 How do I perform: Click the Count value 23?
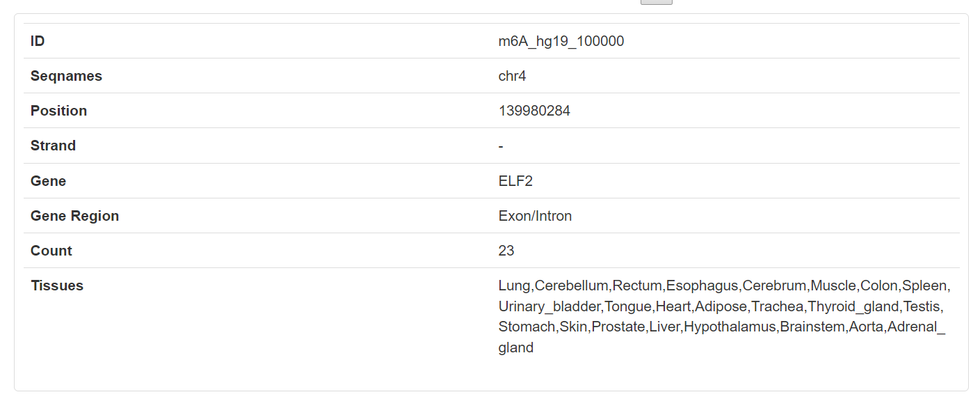(506, 251)
